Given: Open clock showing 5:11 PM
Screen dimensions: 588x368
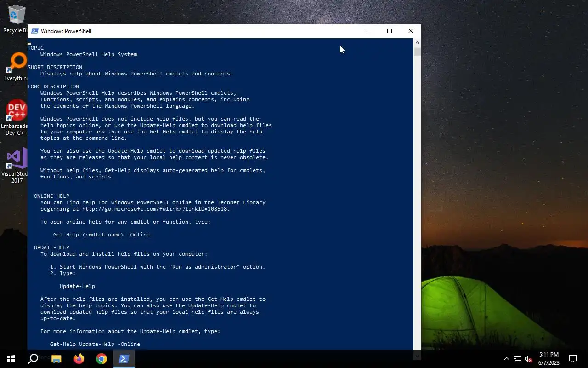Looking at the screenshot, I should pyautogui.click(x=548, y=359).
